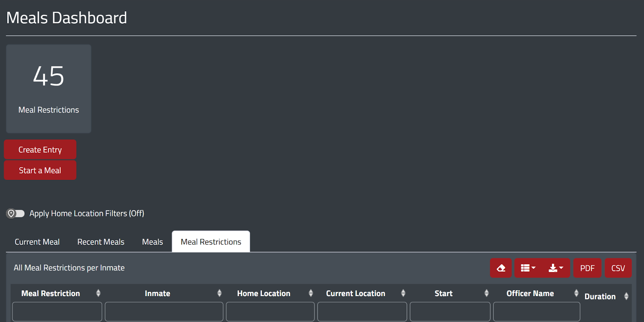Sort by Home Location column arrows

[x=311, y=293]
